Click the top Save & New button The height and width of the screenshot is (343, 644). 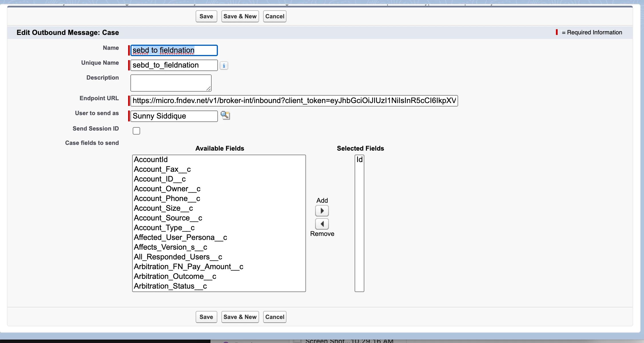click(x=240, y=16)
